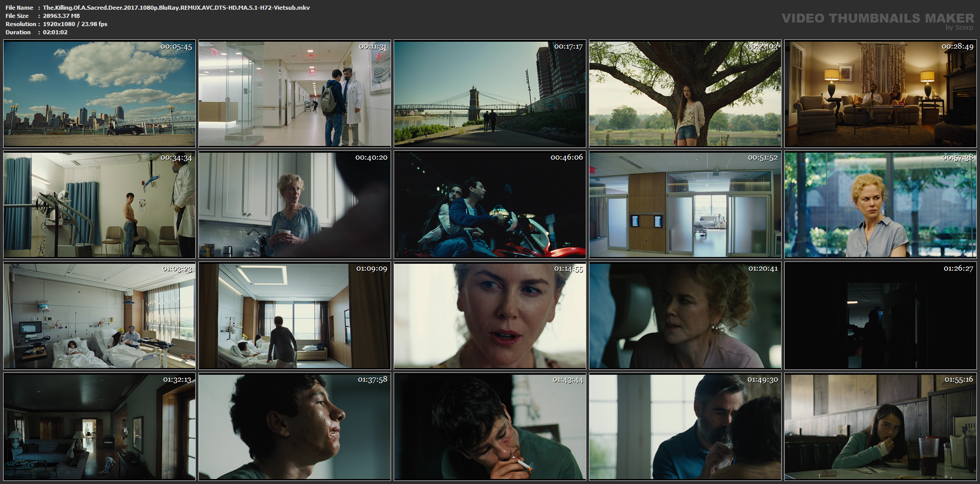Select the thumbnail timestamped 01:20:41
Image resolution: width=980 pixels, height=484 pixels.
(685, 316)
